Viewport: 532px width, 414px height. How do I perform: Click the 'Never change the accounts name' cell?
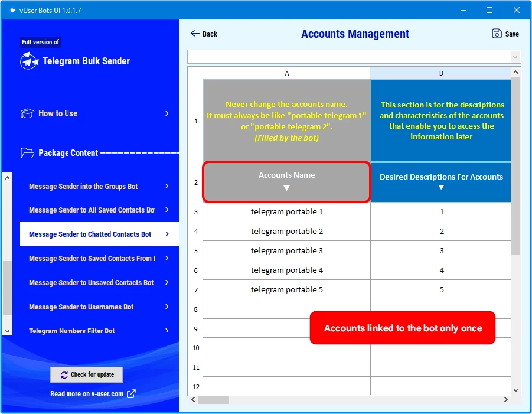pyautogui.click(x=287, y=121)
